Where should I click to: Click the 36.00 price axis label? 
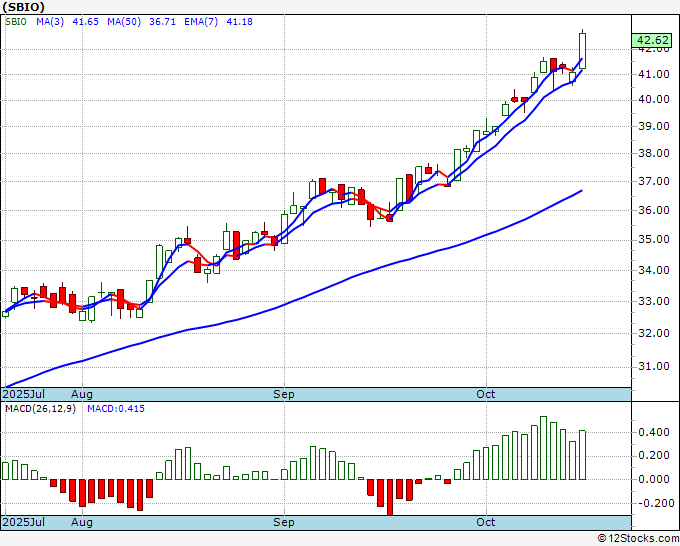pyautogui.click(x=654, y=210)
